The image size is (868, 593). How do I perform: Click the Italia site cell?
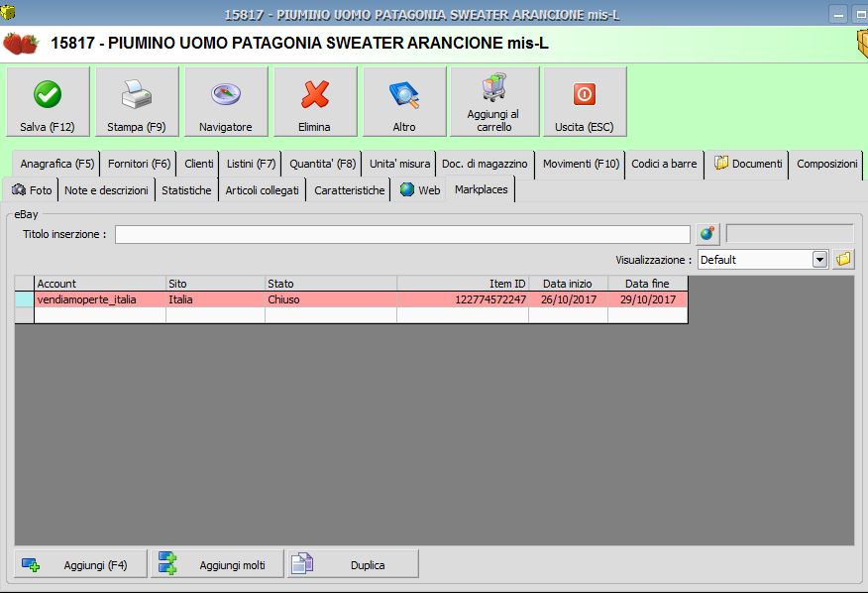pos(215,299)
